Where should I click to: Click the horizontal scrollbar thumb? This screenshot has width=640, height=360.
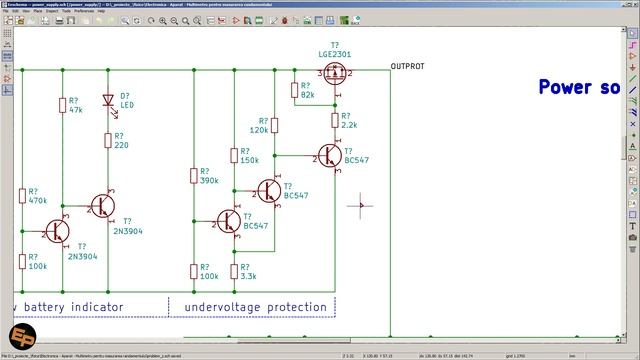[294, 340]
